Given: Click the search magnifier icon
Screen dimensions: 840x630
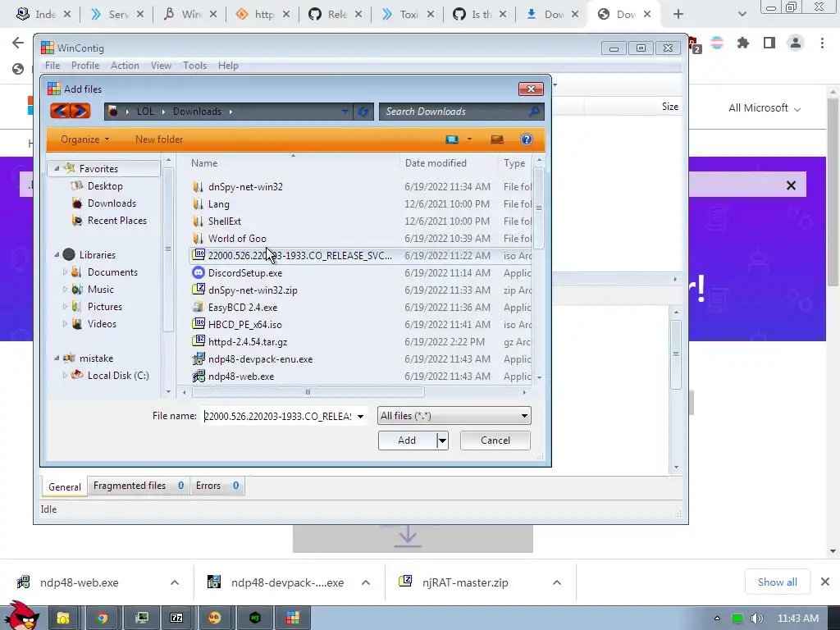Looking at the screenshot, I should pyautogui.click(x=534, y=112).
